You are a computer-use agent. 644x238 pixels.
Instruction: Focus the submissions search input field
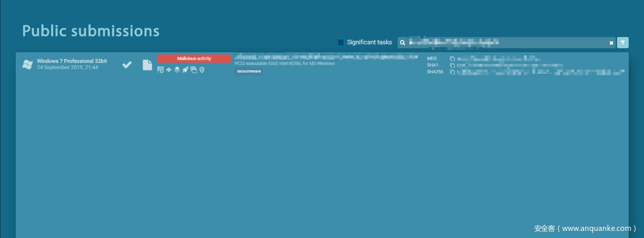pos(506,43)
